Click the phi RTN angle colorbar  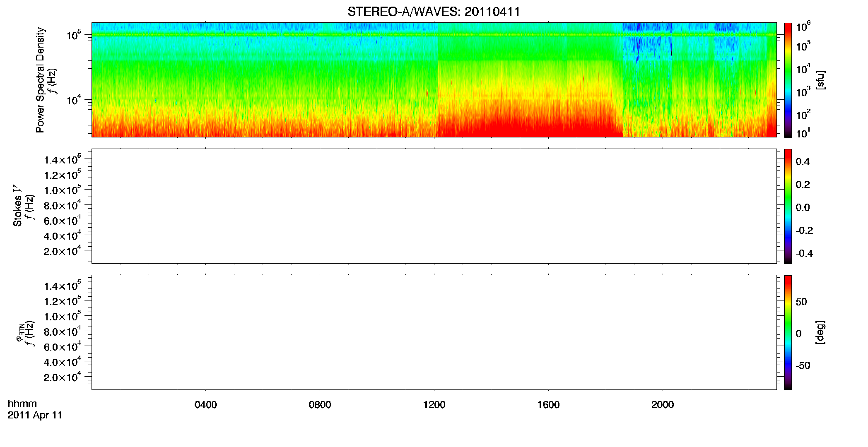click(788, 332)
